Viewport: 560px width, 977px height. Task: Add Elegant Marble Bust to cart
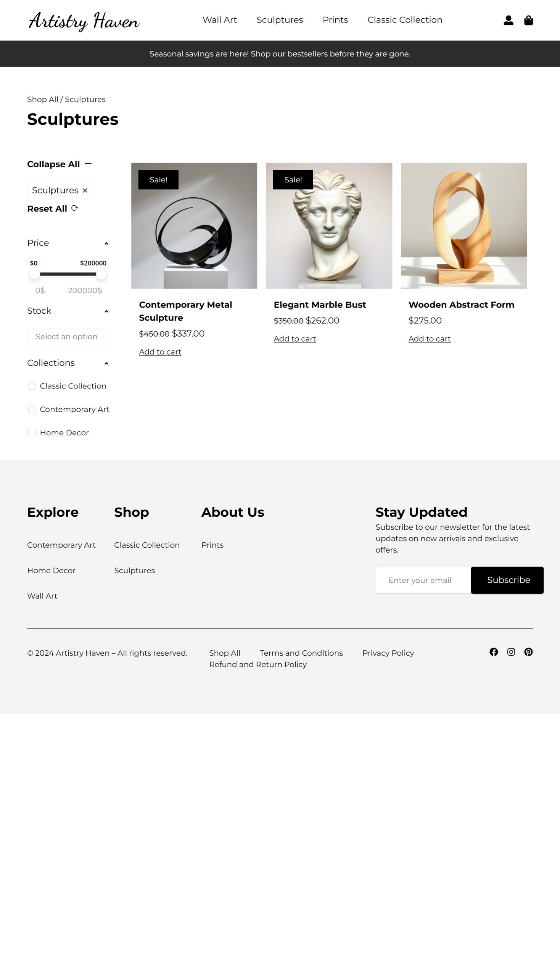tap(294, 339)
